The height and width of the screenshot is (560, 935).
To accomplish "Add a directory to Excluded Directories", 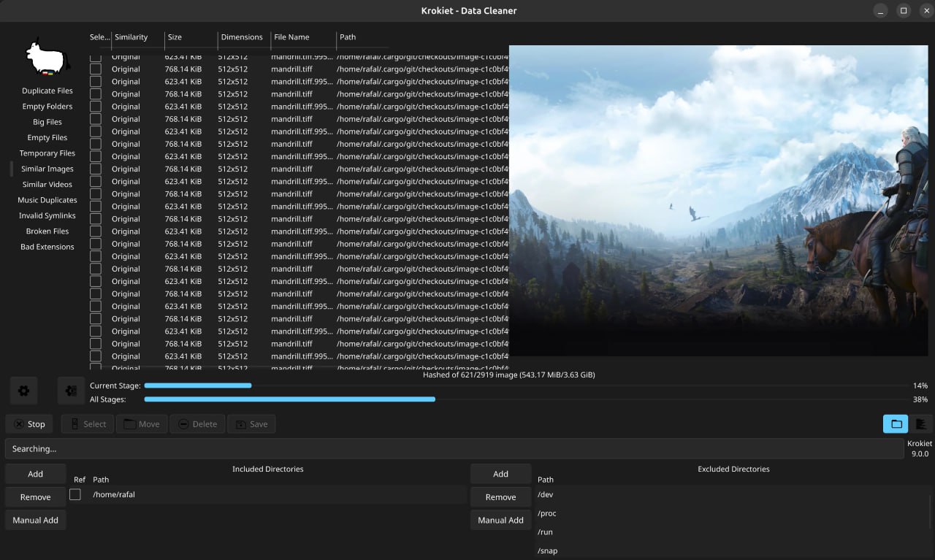I will (500, 473).
